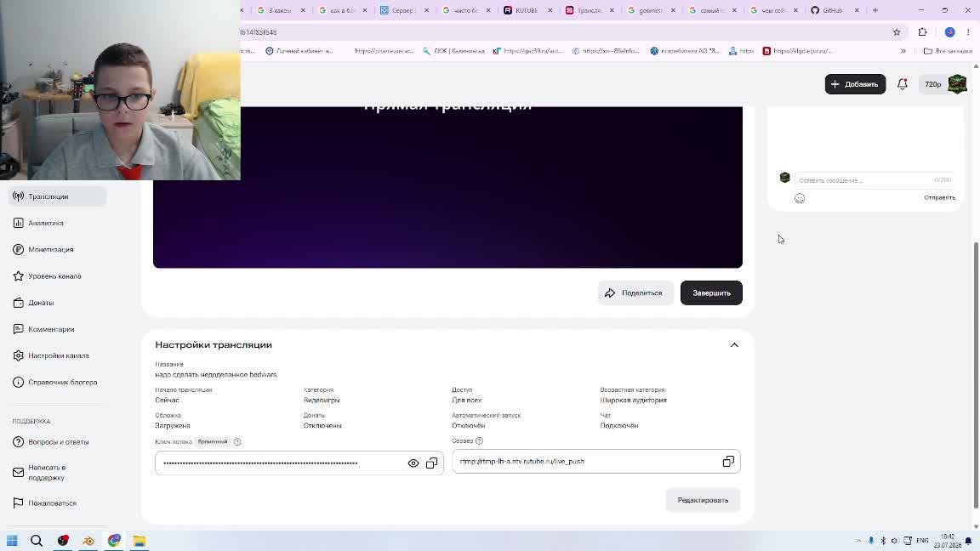Click the 720р quality label
Viewport: 980px width, 551px height.
[932, 84]
